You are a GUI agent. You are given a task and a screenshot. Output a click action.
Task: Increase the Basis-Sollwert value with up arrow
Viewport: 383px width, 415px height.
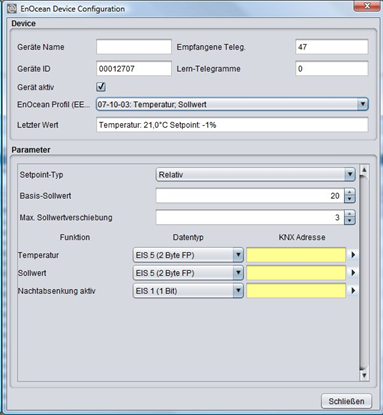349,192
